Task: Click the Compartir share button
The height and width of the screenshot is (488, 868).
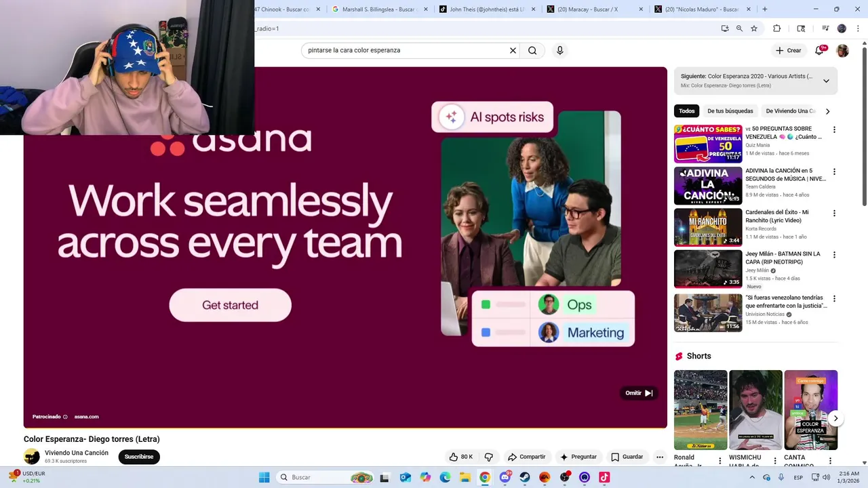Action: (526, 457)
